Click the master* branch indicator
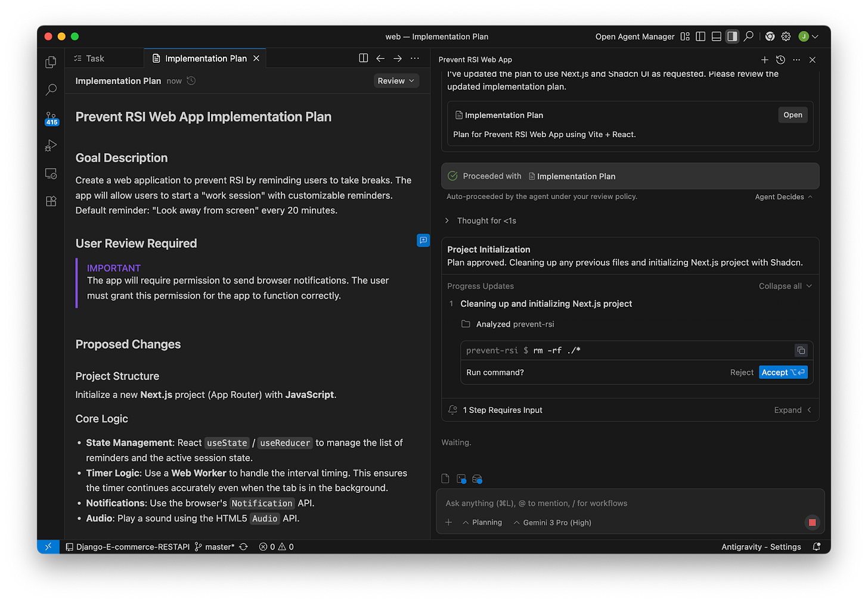868x603 pixels. (x=215, y=546)
